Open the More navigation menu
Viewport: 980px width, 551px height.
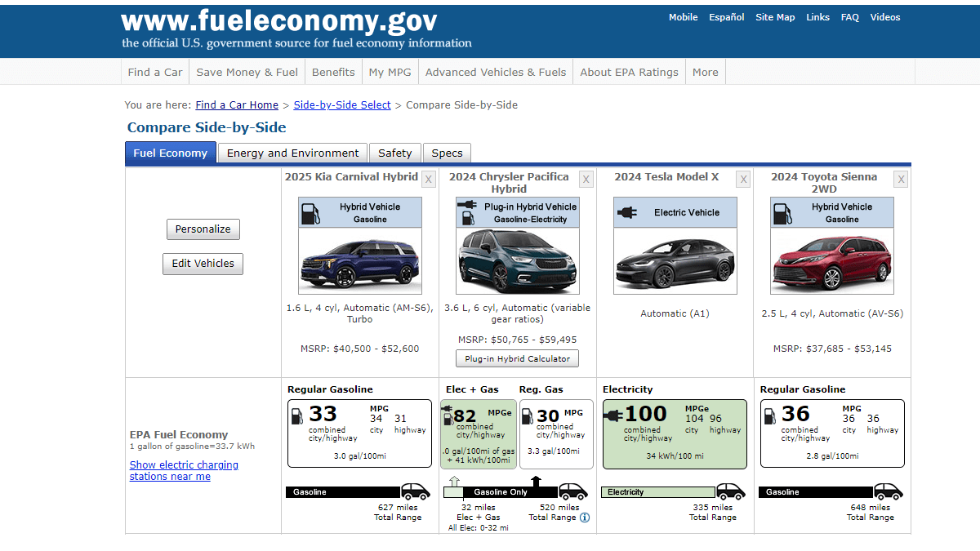click(705, 72)
